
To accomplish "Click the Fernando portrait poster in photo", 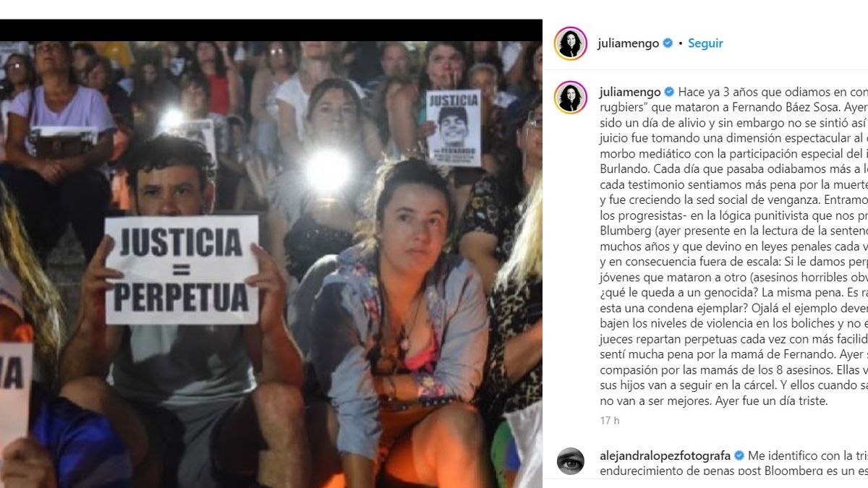I will click(453, 128).
